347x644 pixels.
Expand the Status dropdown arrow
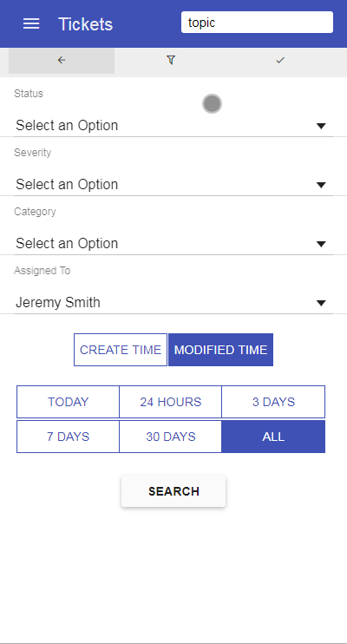coord(321,126)
